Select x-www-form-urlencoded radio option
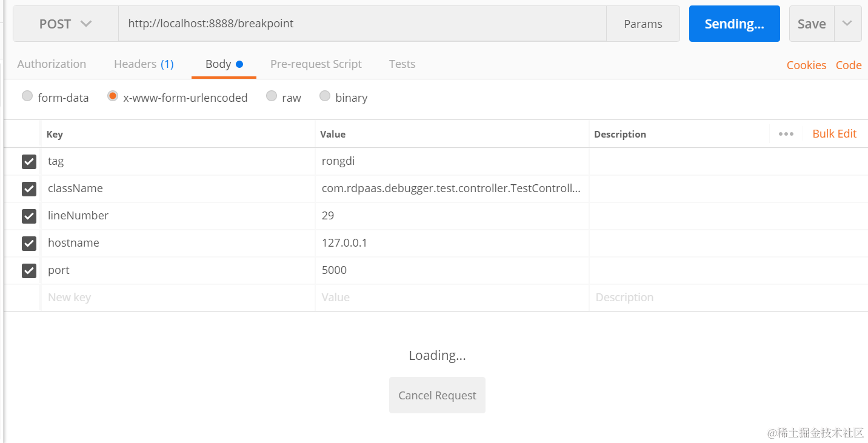This screenshot has width=868, height=443. pyautogui.click(x=113, y=96)
